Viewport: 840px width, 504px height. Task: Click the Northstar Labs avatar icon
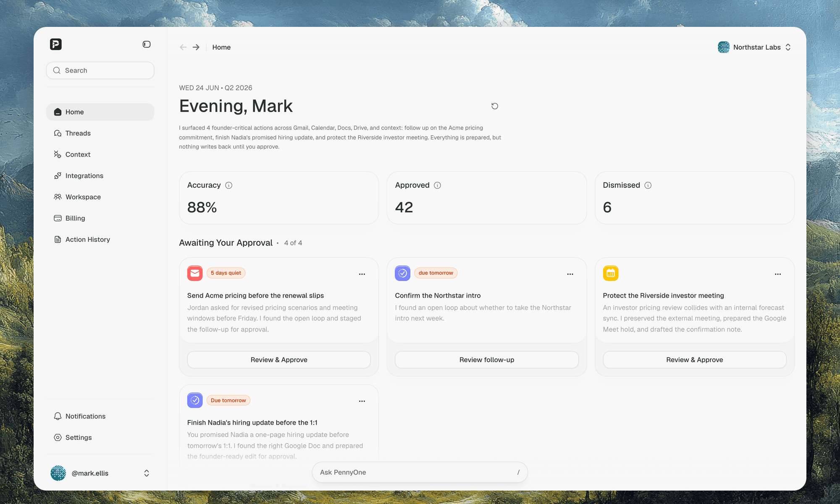click(724, 47)
